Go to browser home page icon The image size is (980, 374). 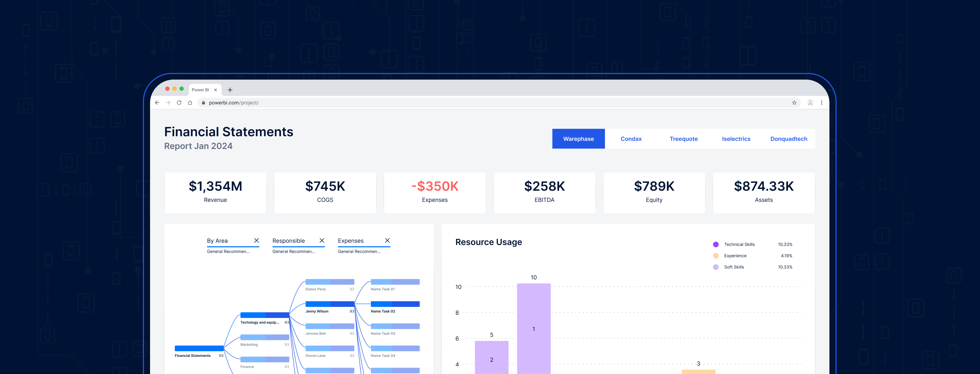190,103
